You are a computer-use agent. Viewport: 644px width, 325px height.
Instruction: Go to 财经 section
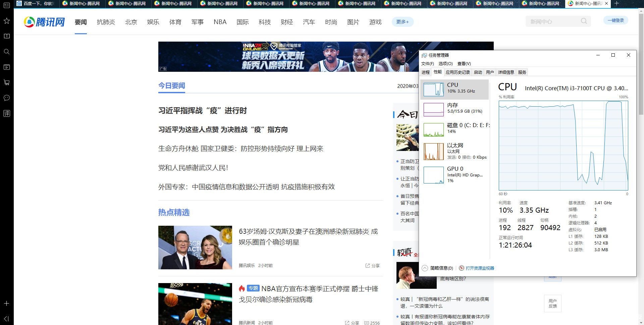click(287, 22)
